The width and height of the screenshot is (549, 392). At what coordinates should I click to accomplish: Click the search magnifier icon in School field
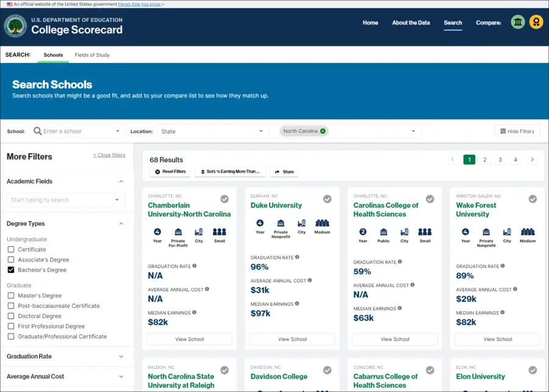[37, 131]
